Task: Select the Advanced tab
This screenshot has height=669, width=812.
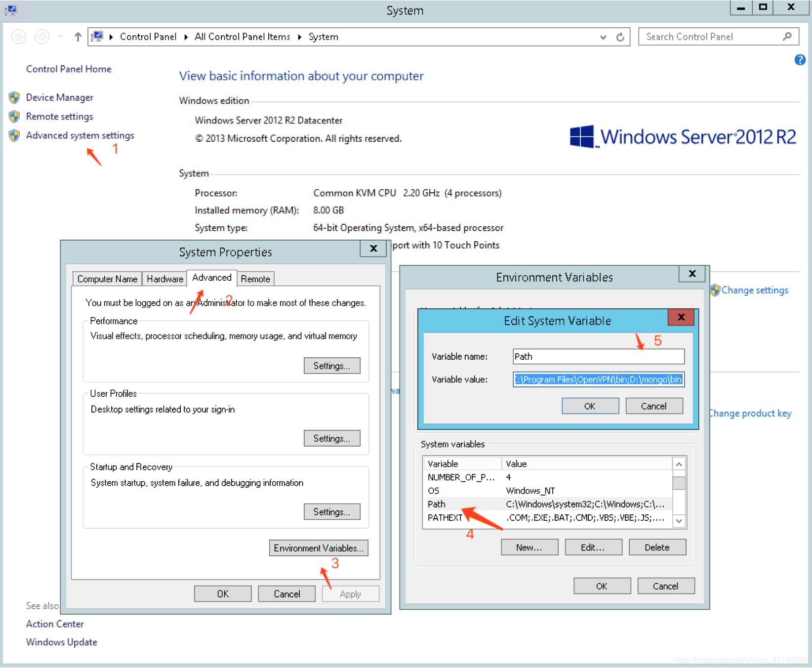Action: pos(212,278)
